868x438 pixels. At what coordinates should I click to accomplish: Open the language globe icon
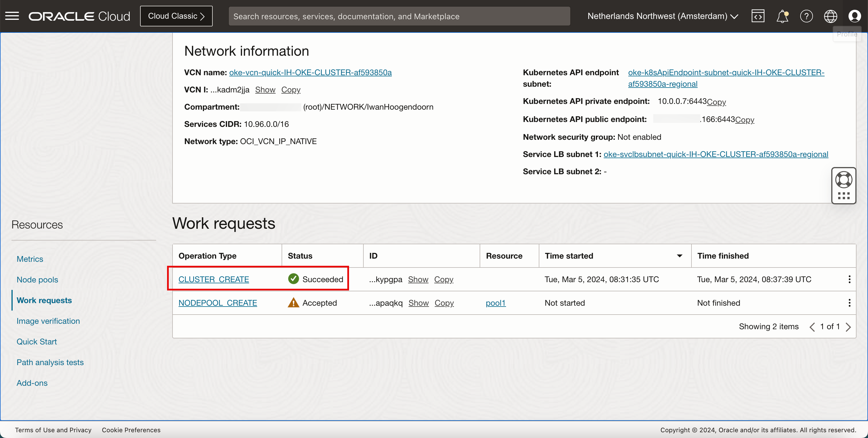click(830, 16)
